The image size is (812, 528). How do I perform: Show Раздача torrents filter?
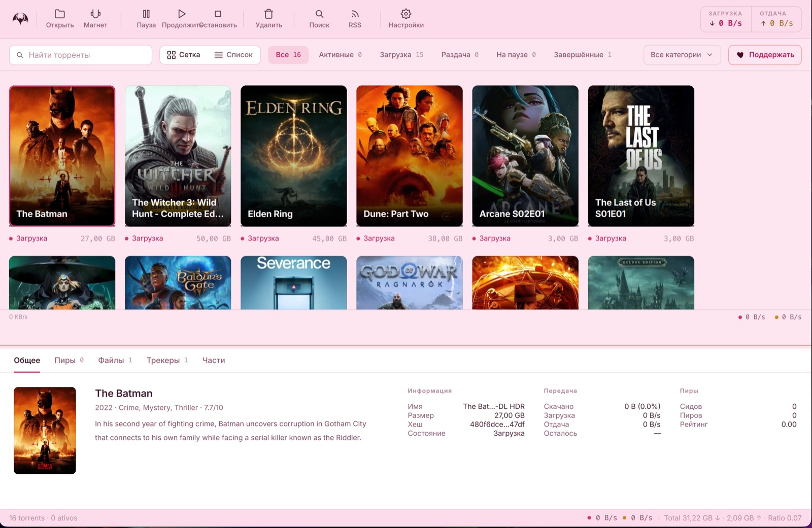[460, 55]
